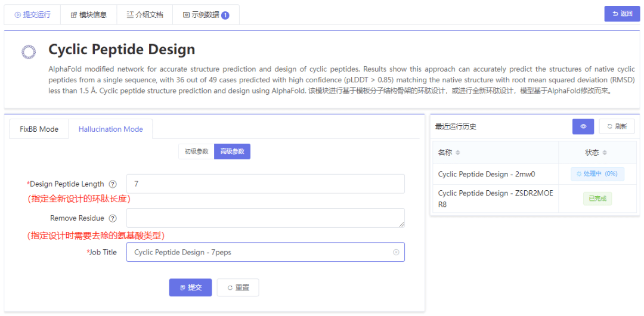The image size is (644, 316).
Task: Click the help icon beside Remove Residue
Action: pyautogui.click(x=113, y=218)
